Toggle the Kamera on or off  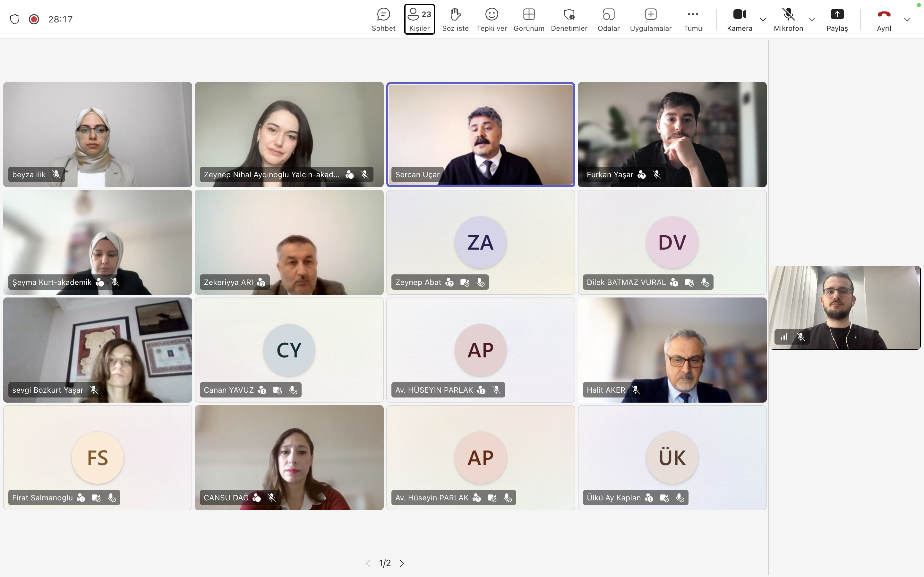[739, 19]
